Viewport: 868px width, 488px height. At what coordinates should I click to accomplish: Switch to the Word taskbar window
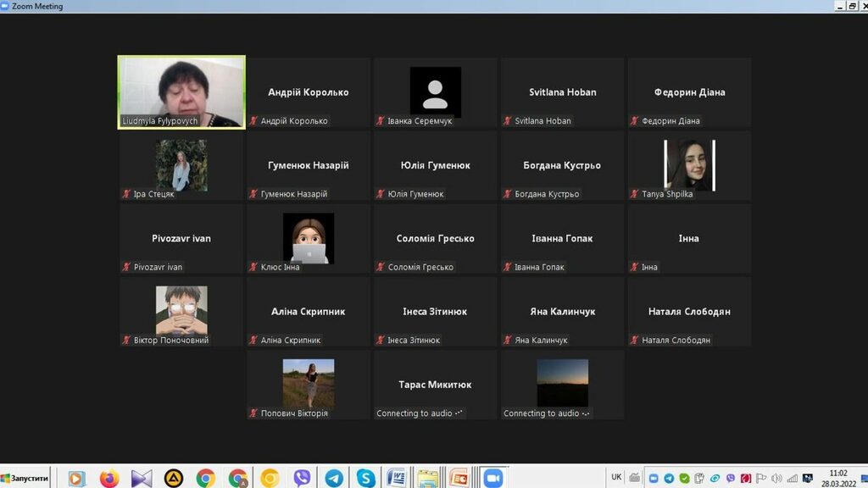coord(396,478)
